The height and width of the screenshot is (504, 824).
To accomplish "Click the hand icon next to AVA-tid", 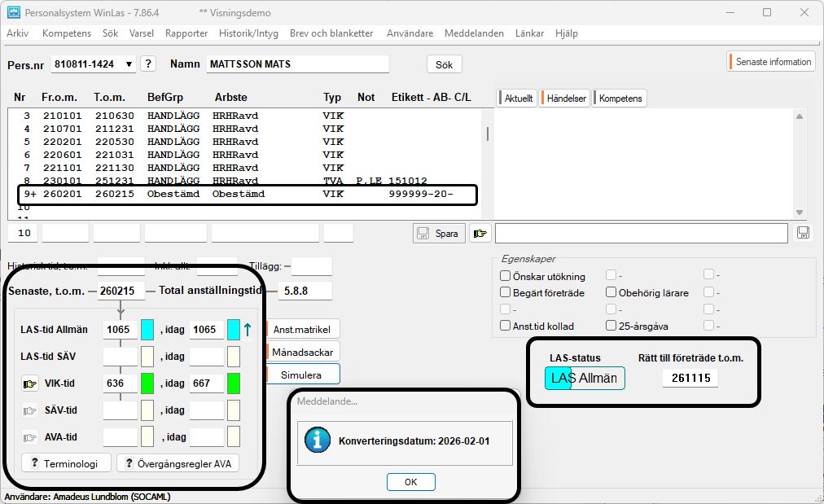I will coord(30,437).
